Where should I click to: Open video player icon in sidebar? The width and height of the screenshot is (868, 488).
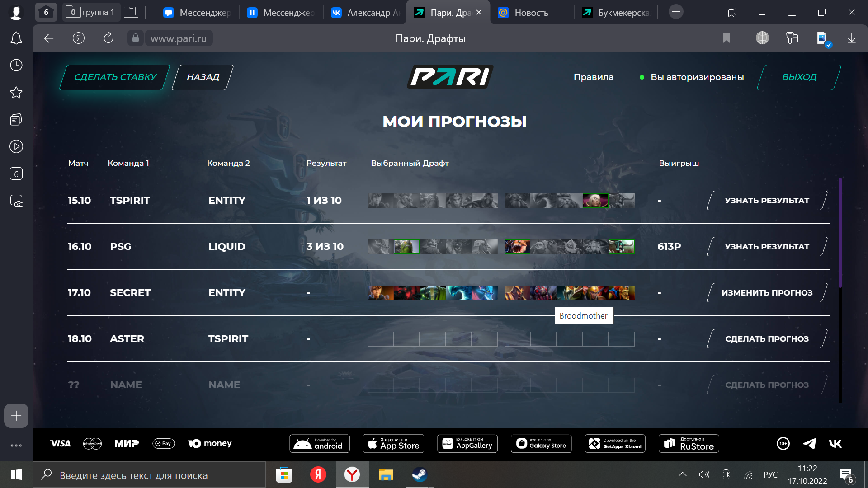point(16,146)
